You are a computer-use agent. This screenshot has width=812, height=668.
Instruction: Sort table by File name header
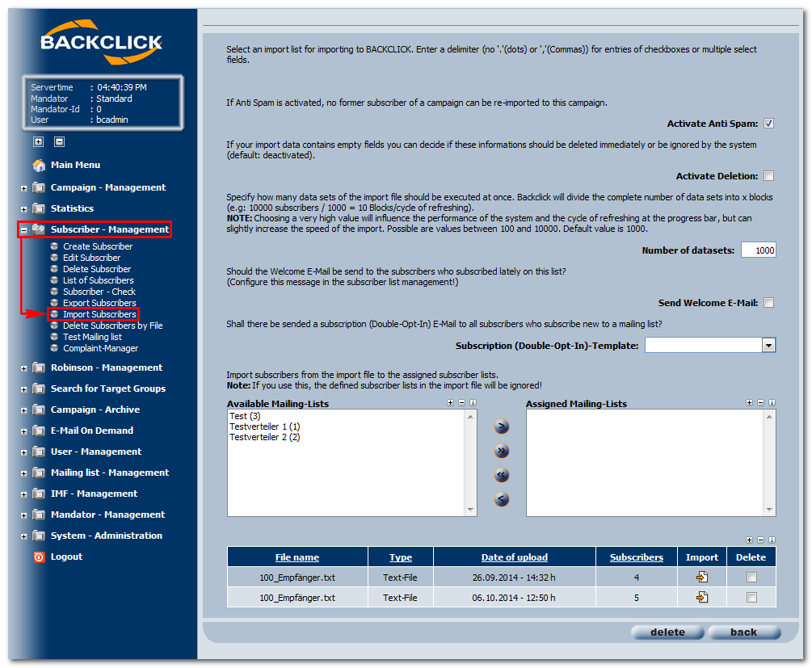click(297, 557)
